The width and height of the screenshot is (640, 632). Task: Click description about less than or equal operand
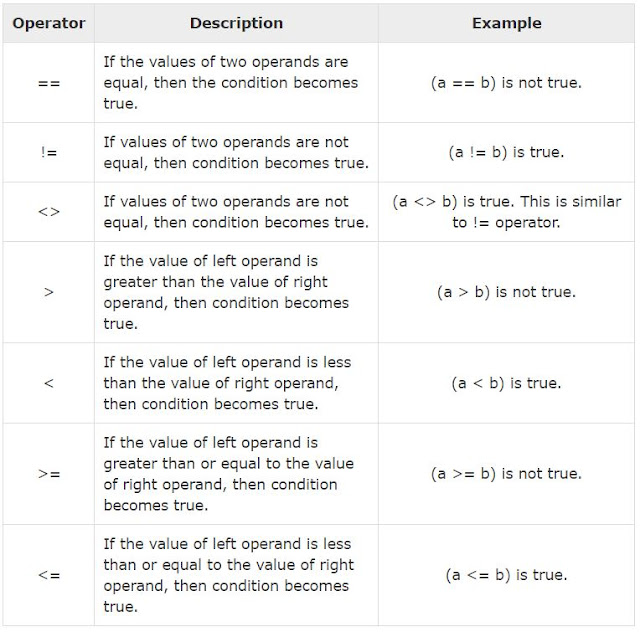pyautogui.click(x=229, y=575)
